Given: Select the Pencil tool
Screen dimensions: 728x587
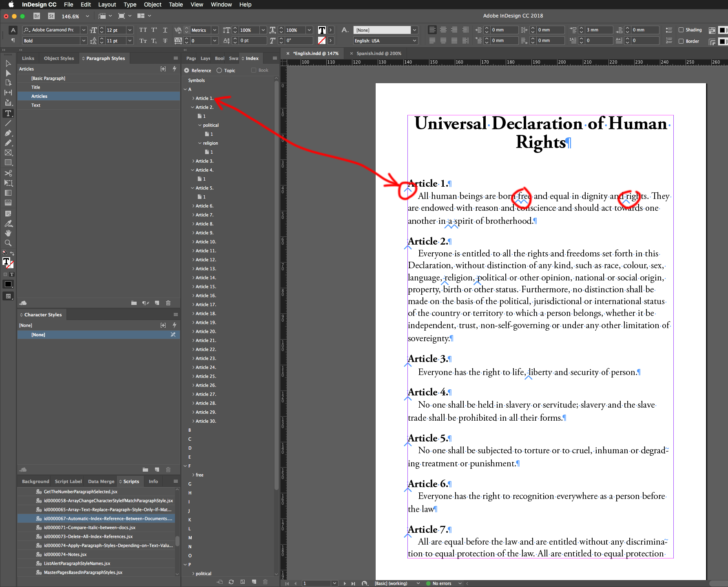Looking at the screenshot, I should click(8, 143).
